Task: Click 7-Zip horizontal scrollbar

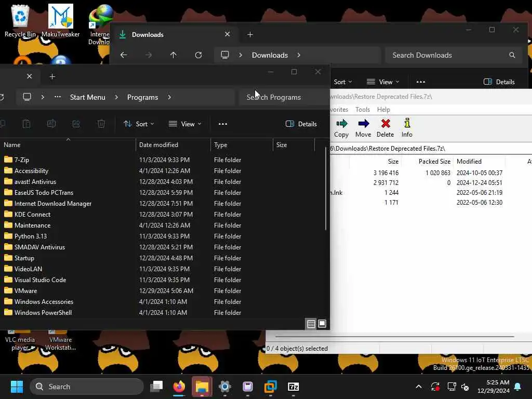Action: 395,337
